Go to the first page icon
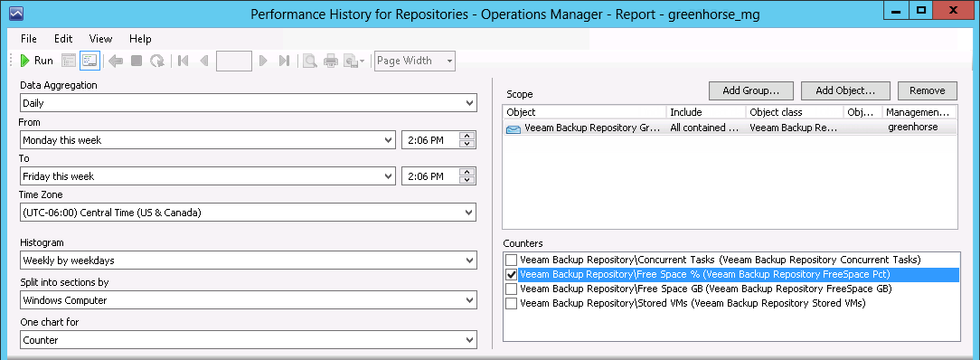The width and height of the screenshot is (980, 360). [184, 61]
